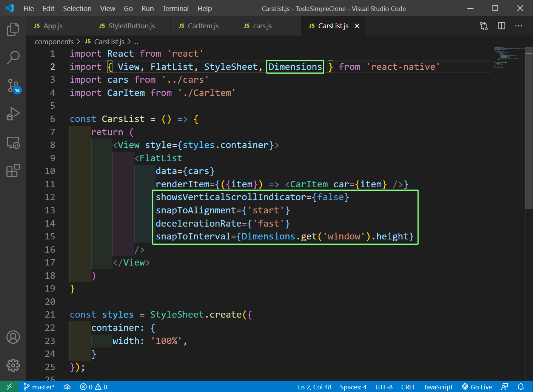Click the feedback icon in status bar

pos(504,387)
